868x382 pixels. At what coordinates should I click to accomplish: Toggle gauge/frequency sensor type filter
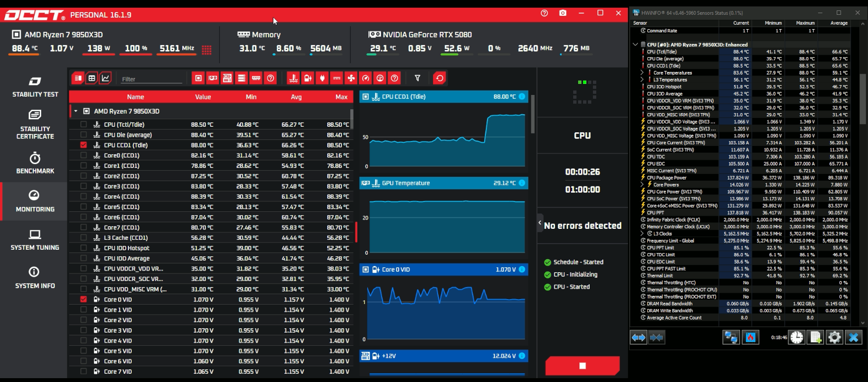click(x=366, y=78)
